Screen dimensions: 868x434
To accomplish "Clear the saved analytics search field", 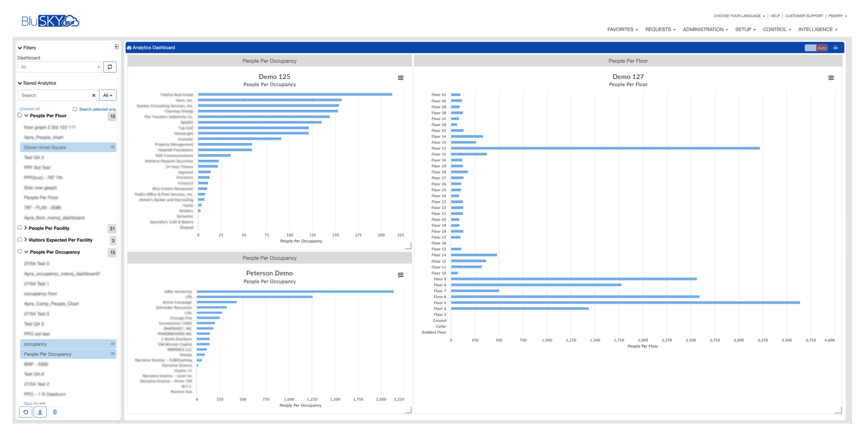I will click(93, 95).
